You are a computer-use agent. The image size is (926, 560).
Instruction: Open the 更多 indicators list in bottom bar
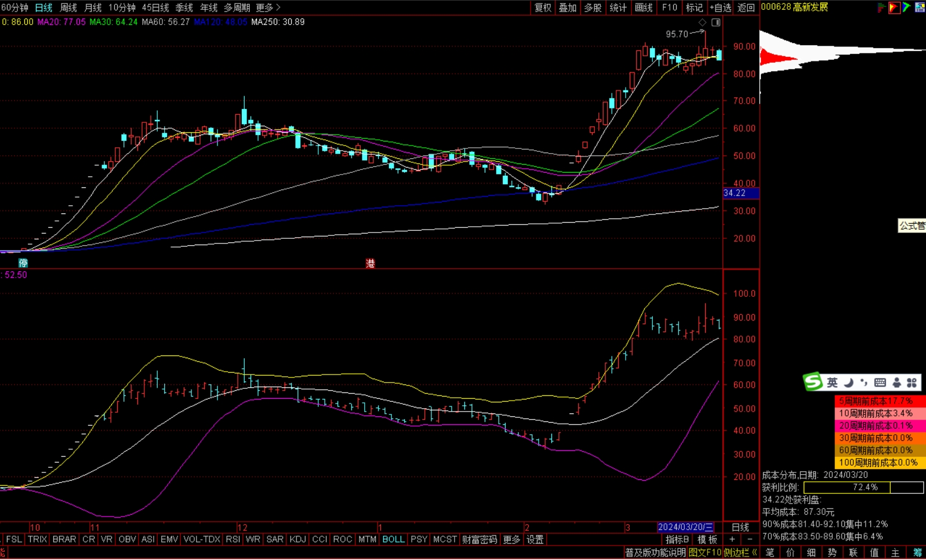point(511,540)
